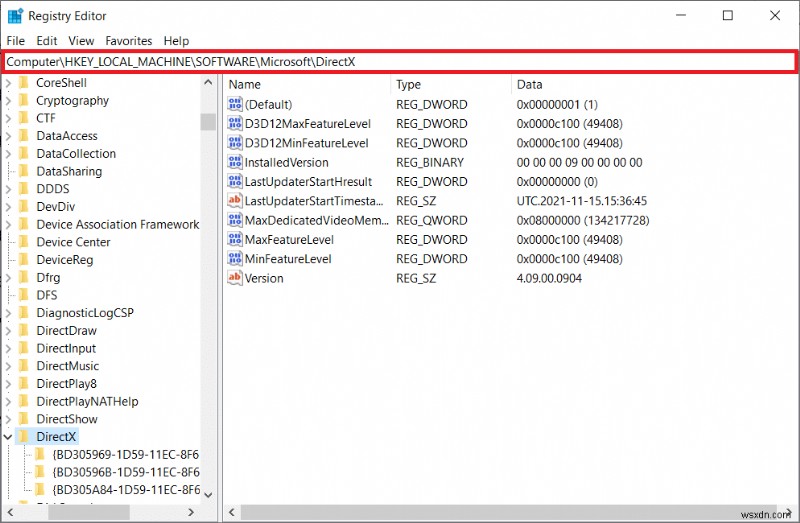Open the Edit menu
This screenshot has height=523, width=800.
46,41
